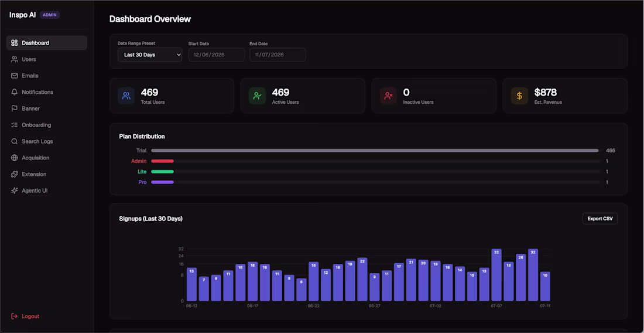Click the Logout arrow icon
Screen dimensions: 644x333
click(15, 316)
